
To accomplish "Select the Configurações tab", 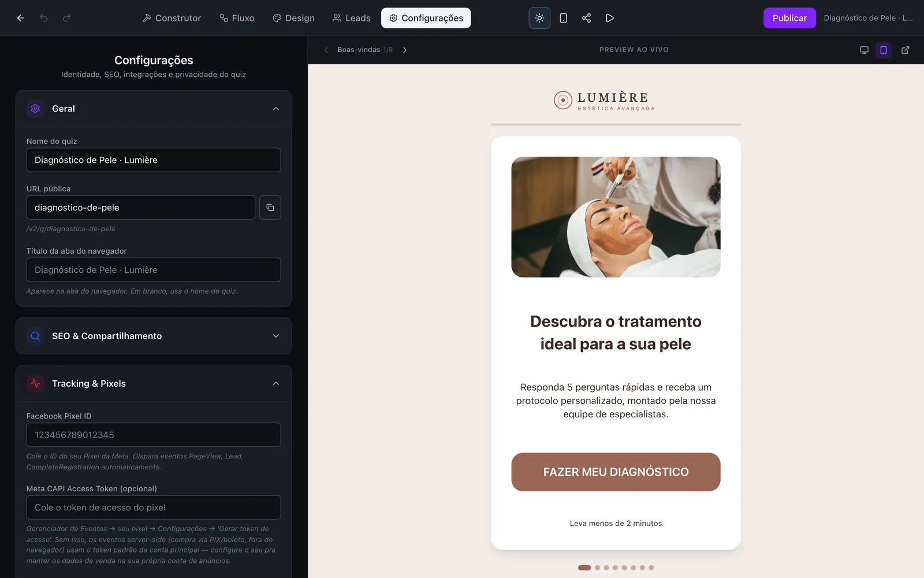I will coord(426,18).
